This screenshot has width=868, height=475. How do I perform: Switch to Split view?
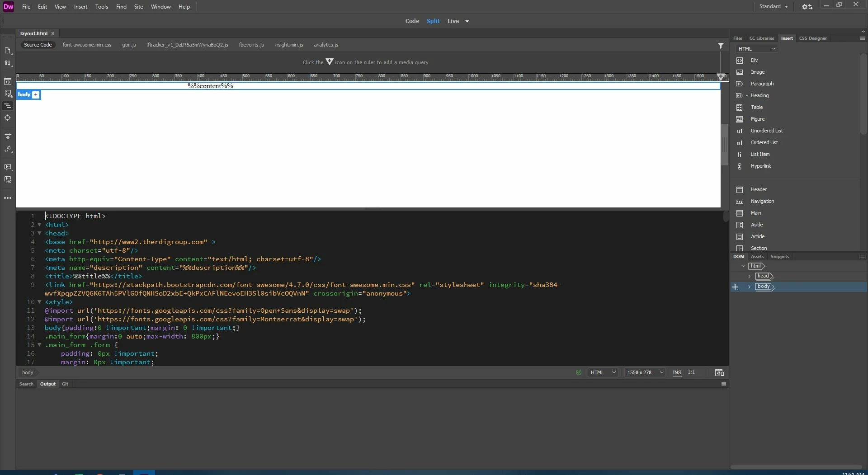tap(433, 21)
